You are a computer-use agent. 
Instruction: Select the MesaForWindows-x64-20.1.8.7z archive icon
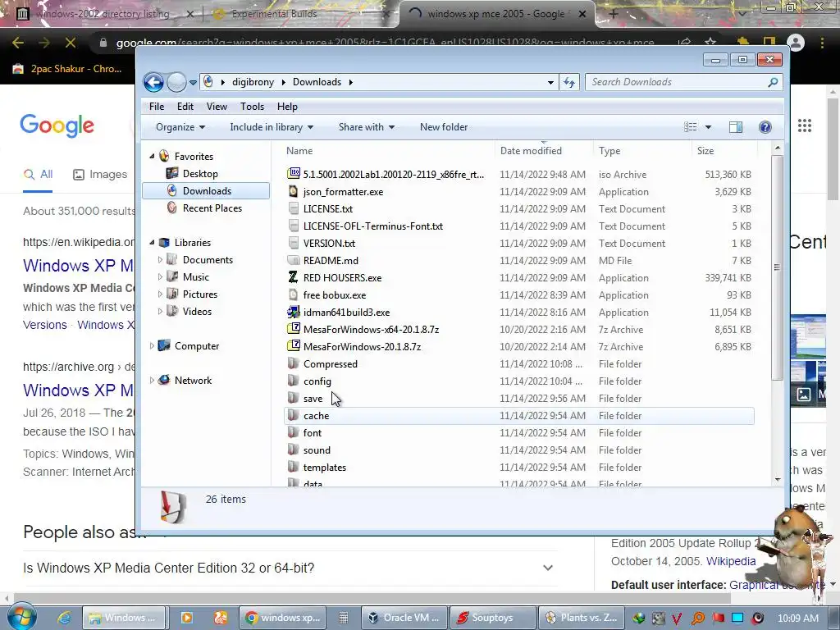(x=294, y=329)
